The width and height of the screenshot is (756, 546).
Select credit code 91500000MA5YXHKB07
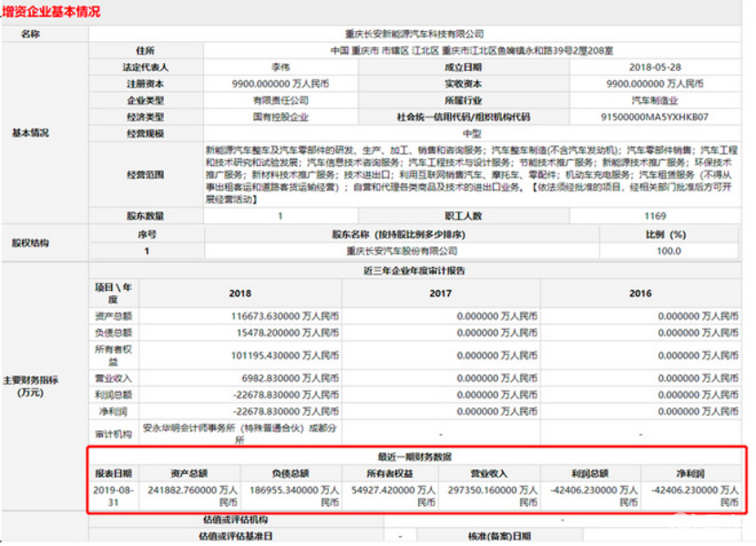[x=655, y=117]
